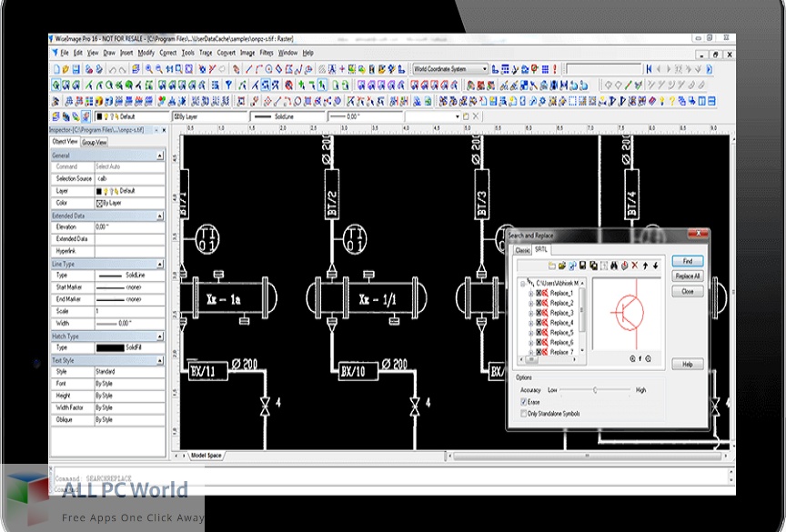Click the Close button in Search dialog
The height and width of the screenshot is (532, 786).
[687, 291]
